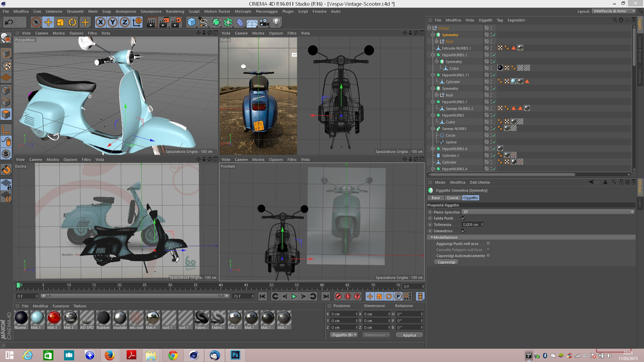Add a floor environment object
The image size is (644, 362).
point(252,22)
